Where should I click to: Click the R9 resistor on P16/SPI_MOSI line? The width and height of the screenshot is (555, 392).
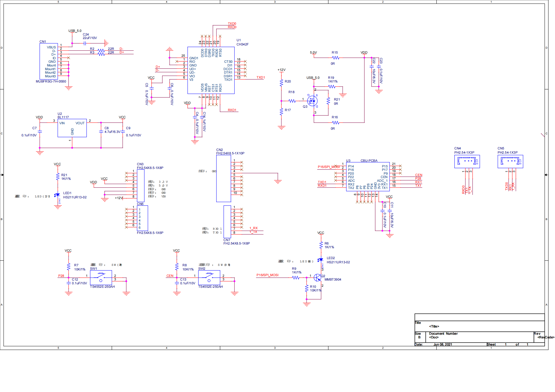click(296, 278)
